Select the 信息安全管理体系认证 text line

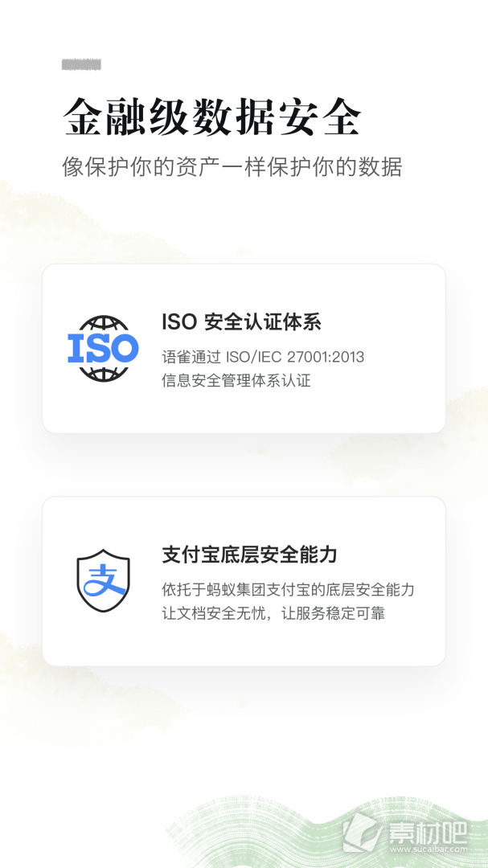pos(236,381)
